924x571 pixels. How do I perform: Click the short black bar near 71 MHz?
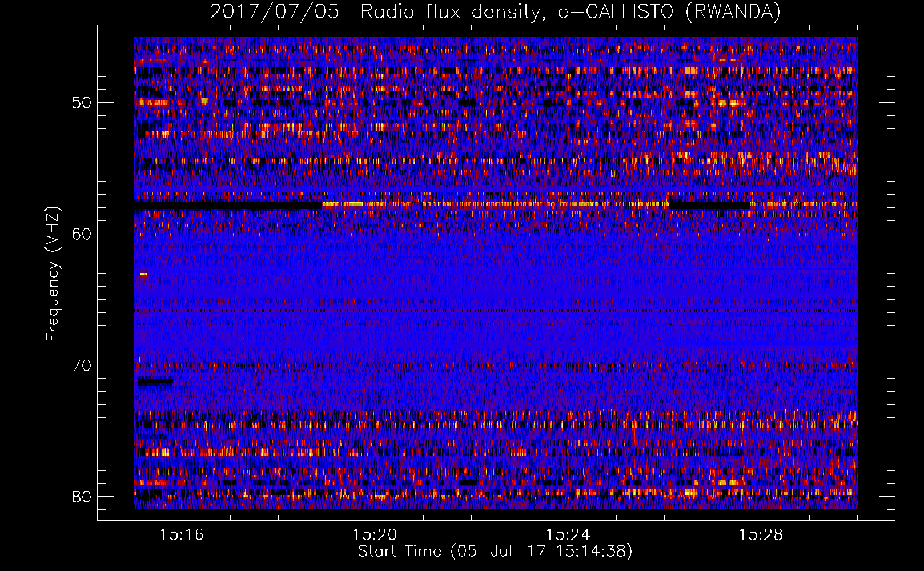(155, 381)
